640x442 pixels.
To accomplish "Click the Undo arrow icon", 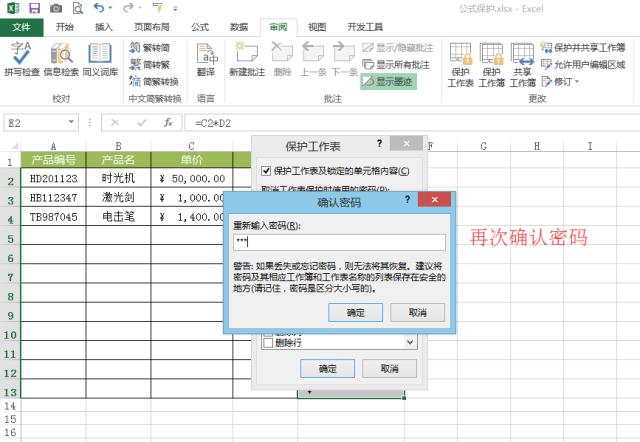I will pos(99,7).
